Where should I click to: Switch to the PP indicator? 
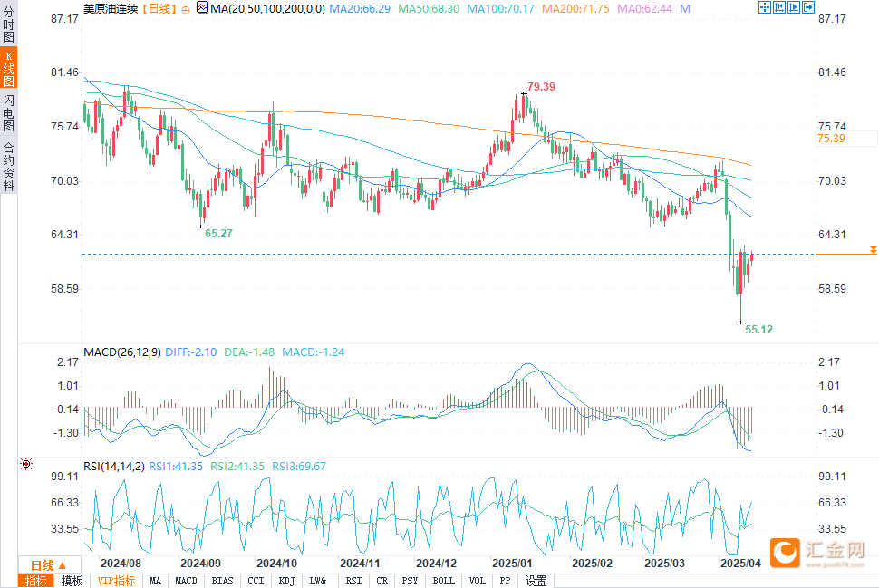pyautogui.click(x=505, y=582)
